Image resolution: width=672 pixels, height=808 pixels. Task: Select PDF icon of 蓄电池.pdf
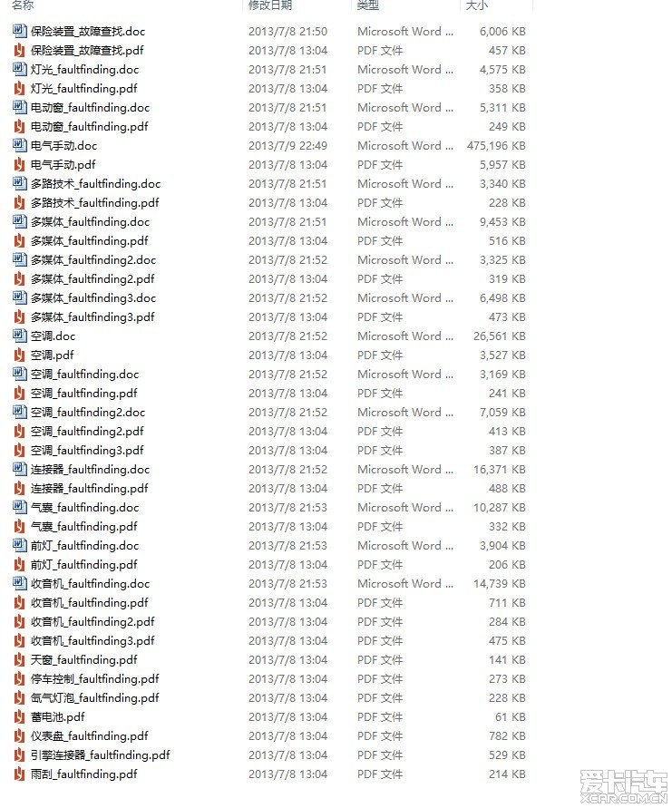click(x=20, y=716)
